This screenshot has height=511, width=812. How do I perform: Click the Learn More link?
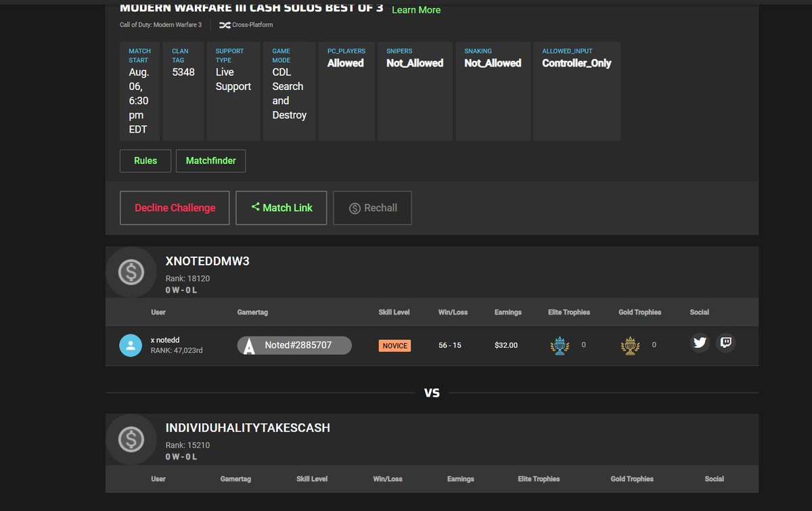pos(416,10)
